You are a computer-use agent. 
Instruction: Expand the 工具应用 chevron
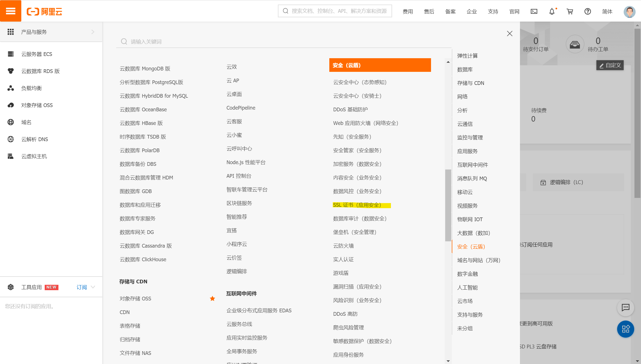(93, 287)
